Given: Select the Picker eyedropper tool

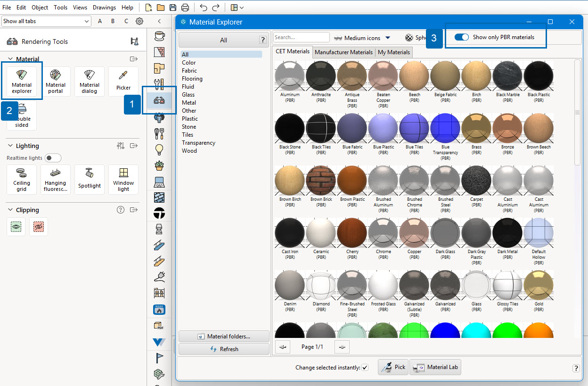Looking at the screenshot, I should pyautogui.click(x=123, y=81).
